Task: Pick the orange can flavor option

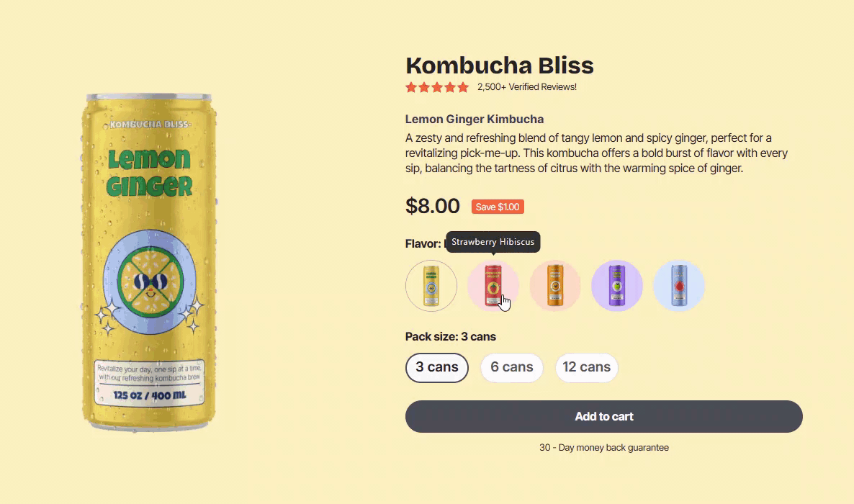Action: pos(555,286)
